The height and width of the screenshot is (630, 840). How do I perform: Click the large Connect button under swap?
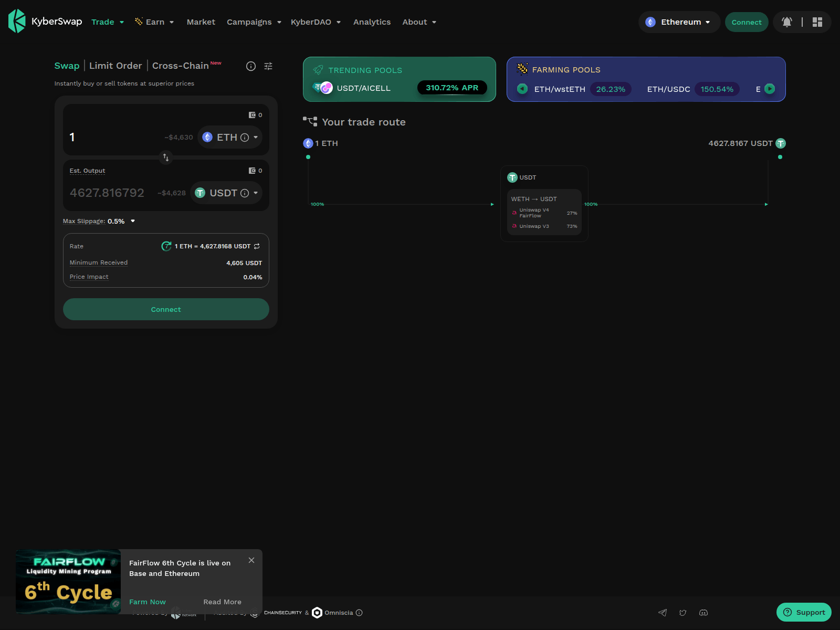click(x=166, y=309)
